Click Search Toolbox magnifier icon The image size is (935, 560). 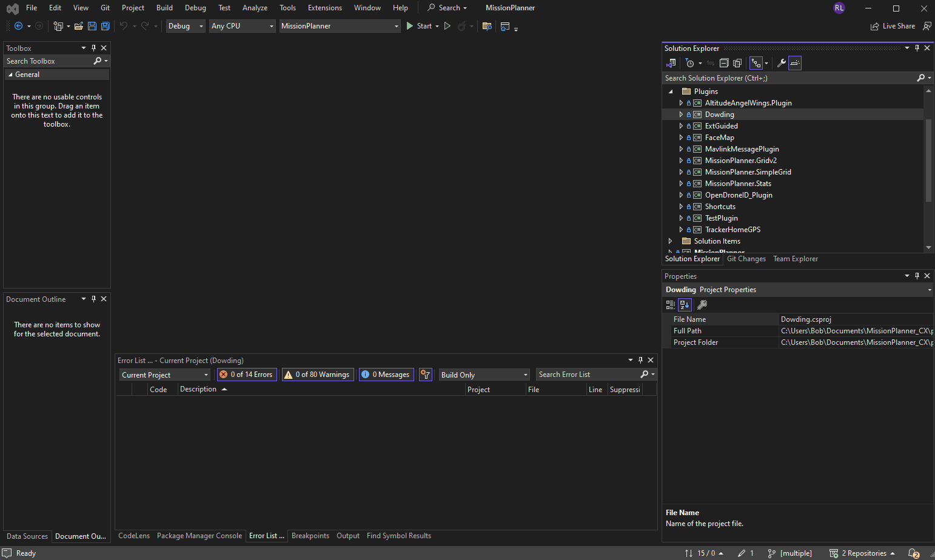[98, 61]
